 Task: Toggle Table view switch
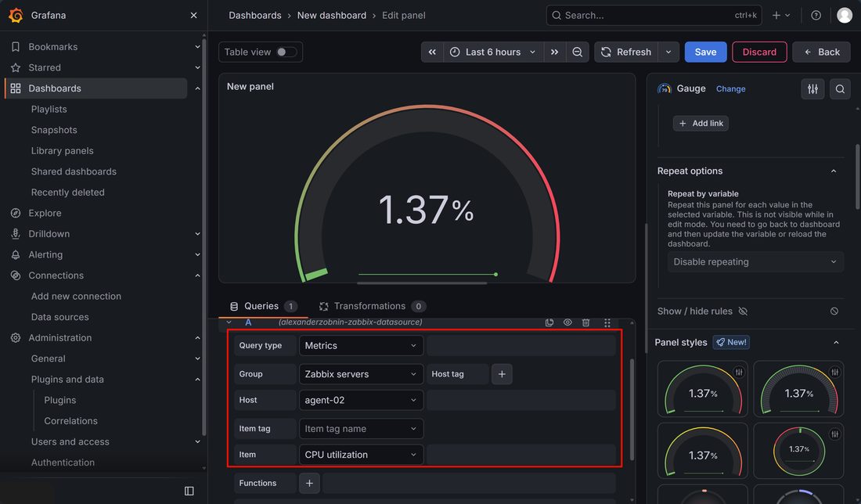(286, 52)
